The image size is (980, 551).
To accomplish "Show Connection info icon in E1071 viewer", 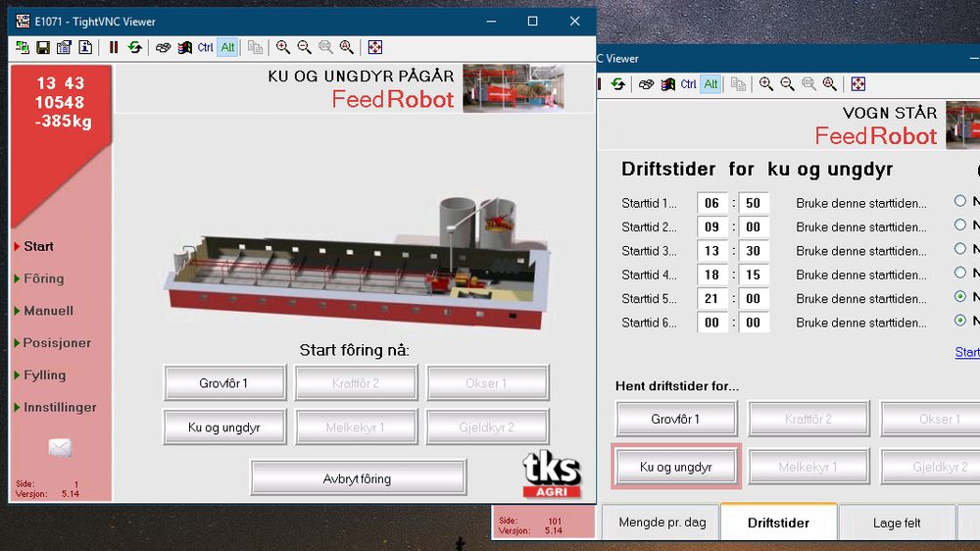I will (x=85, y=47).
